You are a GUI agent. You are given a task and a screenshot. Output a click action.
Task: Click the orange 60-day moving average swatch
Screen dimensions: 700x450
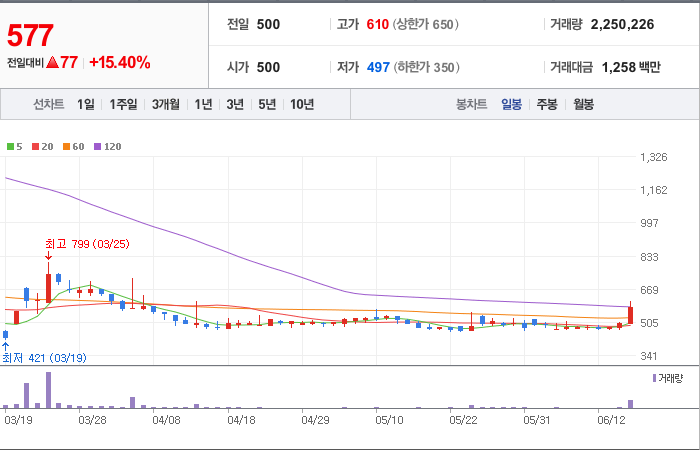(x=67, y=146)
